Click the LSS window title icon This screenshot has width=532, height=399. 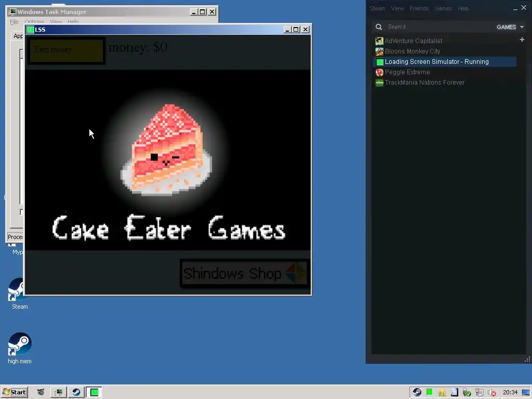[x=30, y=30]
